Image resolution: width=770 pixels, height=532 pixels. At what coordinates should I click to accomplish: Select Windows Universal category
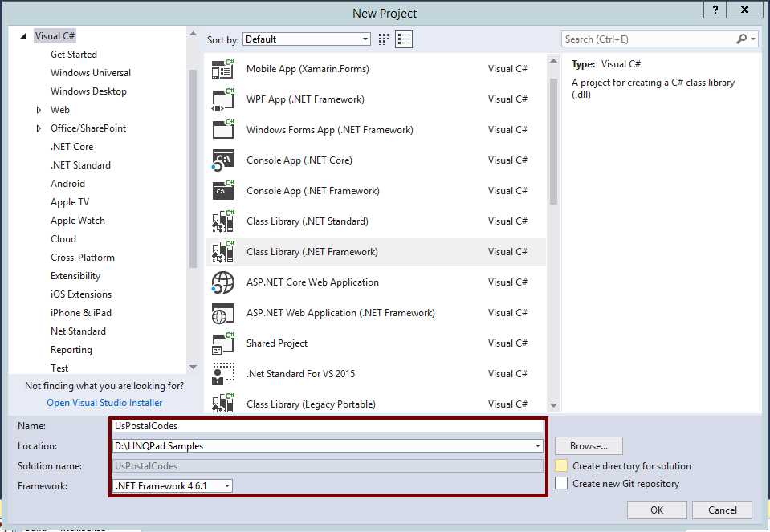tap(91, 73)
